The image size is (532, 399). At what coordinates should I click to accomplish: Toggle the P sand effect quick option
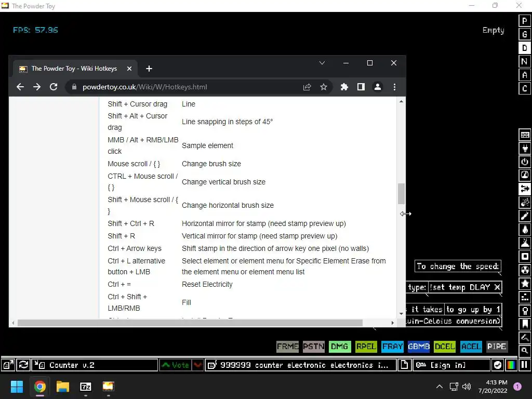pos(525,21)
